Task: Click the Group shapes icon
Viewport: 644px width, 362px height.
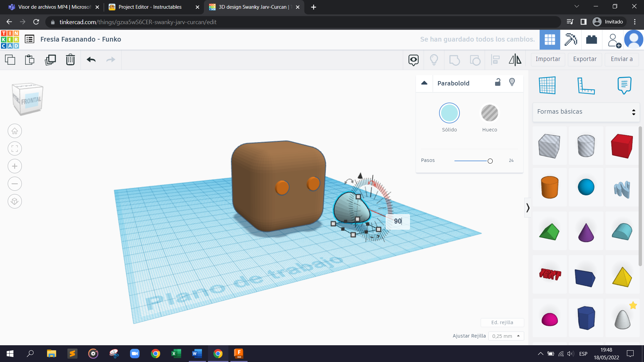Action: tap(454, 60)
